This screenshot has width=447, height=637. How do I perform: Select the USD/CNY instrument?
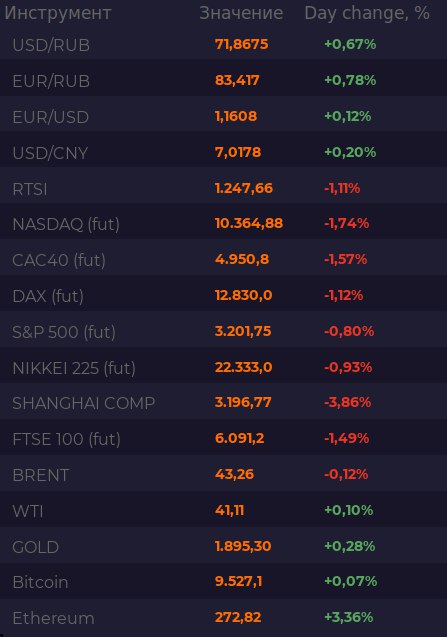(x=224, y=152)
